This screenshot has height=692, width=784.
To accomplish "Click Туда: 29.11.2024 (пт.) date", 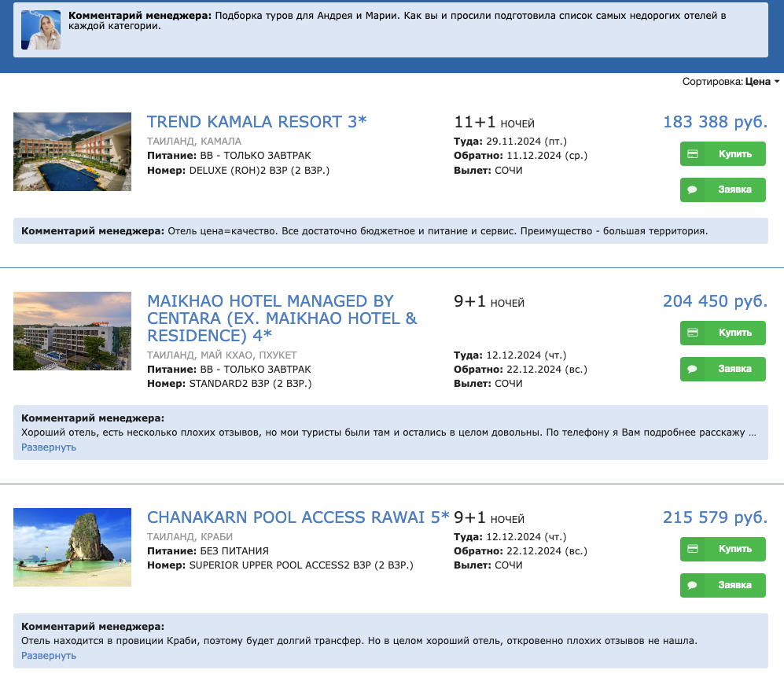I will pos(510,141).
